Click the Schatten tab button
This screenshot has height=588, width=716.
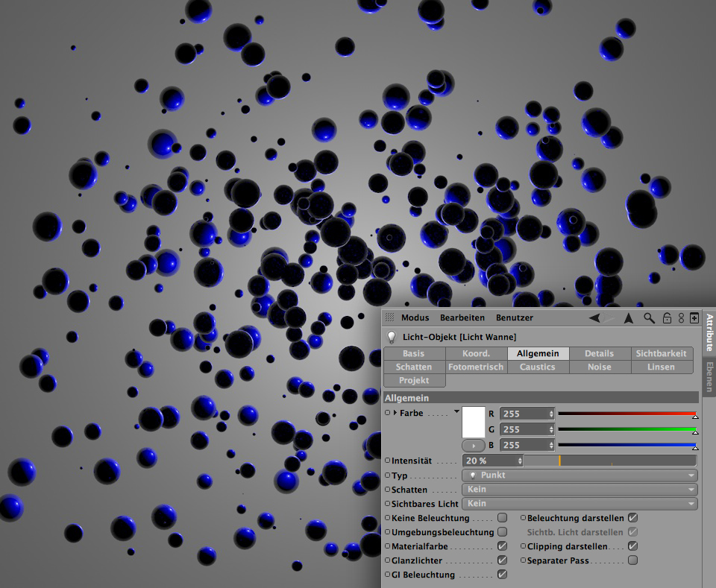coord(414,367)
